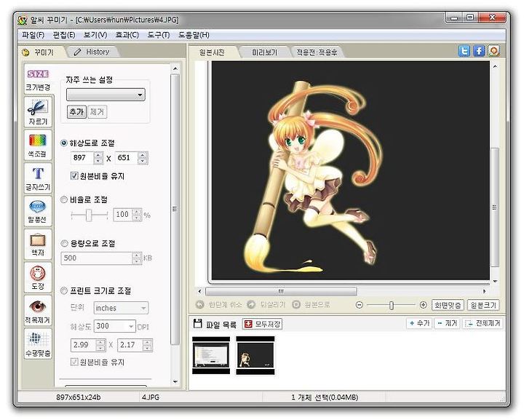Click the 한단계 취소 undo icon
This screenshot has width=524, height=420.
point(199,305)
